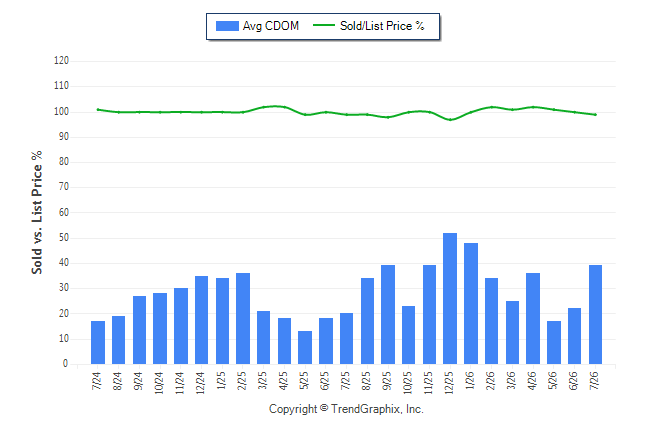Click the 7/26 bar at far right
The image size is (646, 434).
[595, 314]
